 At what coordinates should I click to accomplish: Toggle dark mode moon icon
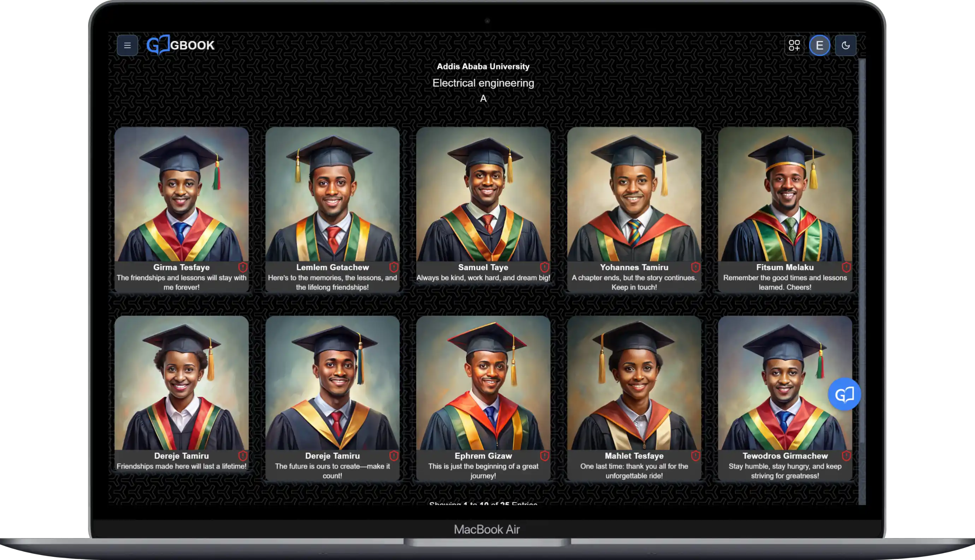(845, 46)
